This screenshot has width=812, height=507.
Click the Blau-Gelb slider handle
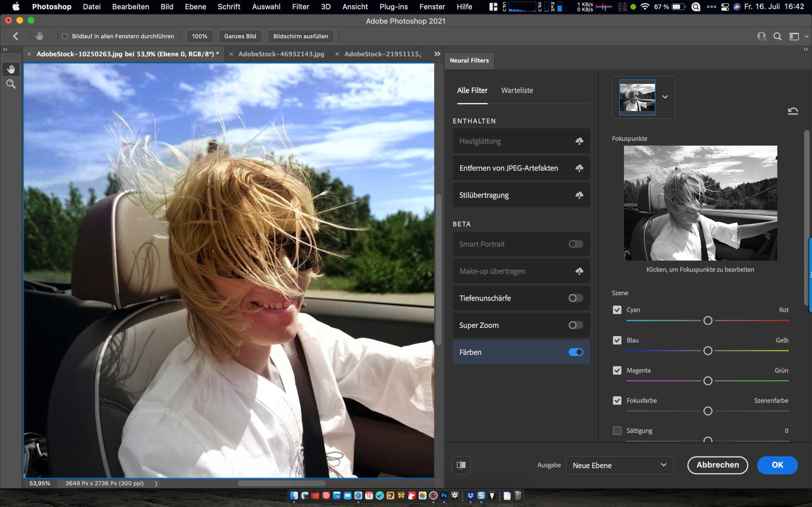point(708,351)
